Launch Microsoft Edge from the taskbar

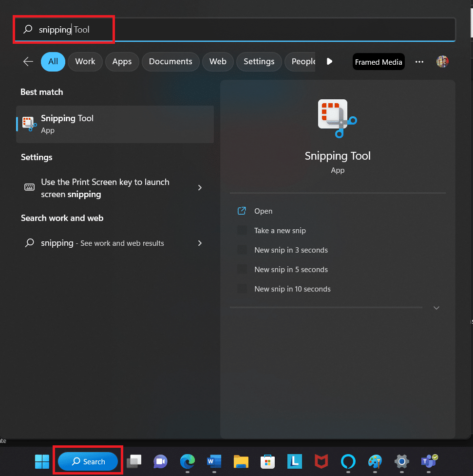(x=187, y=461)
